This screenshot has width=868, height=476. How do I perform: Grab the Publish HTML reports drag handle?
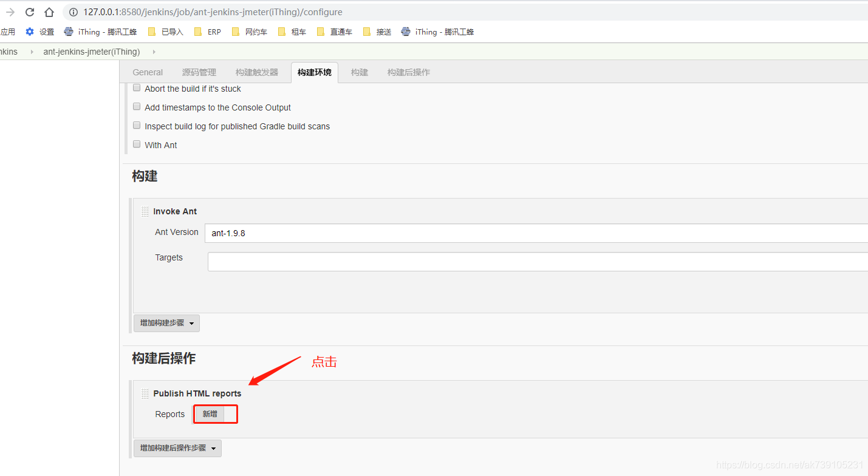pyautogui.click(x=145, y=393)
